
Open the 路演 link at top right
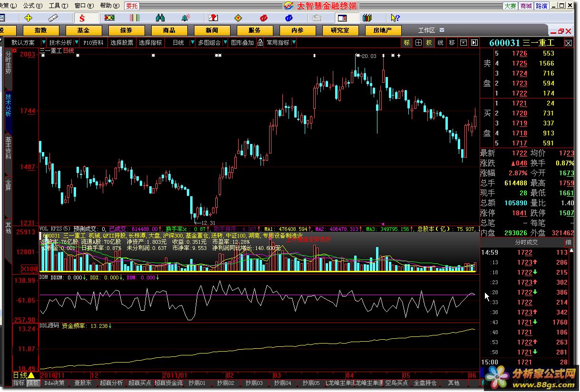(541, 6)
